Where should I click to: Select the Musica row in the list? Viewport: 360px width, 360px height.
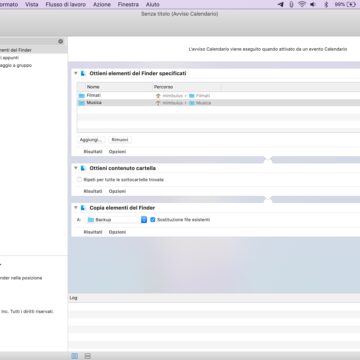[218, 103]
